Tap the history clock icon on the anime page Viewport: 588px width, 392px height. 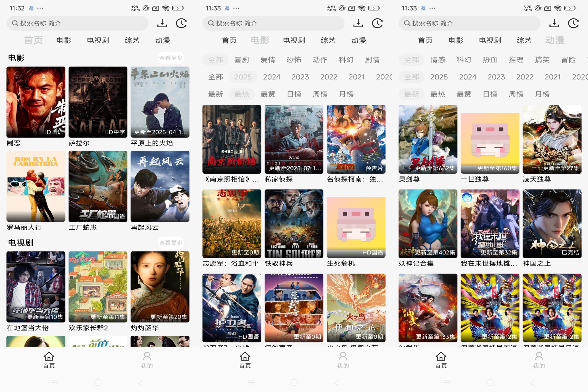coord(573,23)
